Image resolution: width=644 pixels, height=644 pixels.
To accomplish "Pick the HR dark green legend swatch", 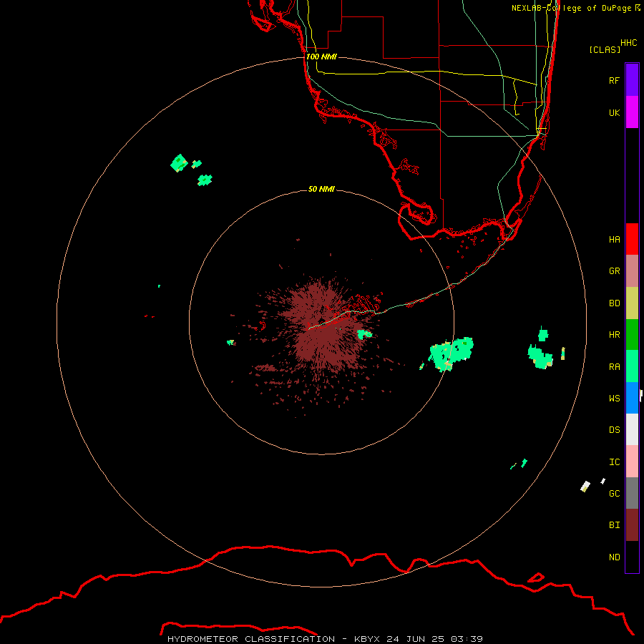I will click(x=632, y=335).
